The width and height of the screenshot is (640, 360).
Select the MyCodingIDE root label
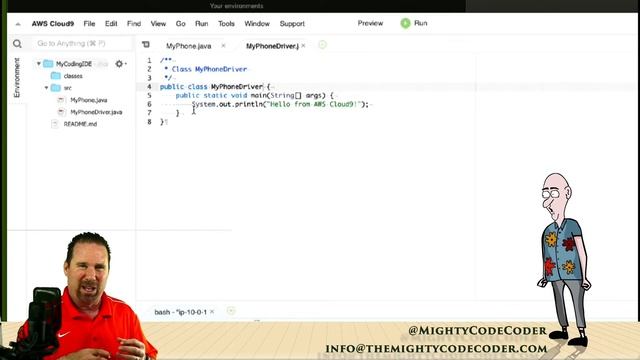point(74,64)
